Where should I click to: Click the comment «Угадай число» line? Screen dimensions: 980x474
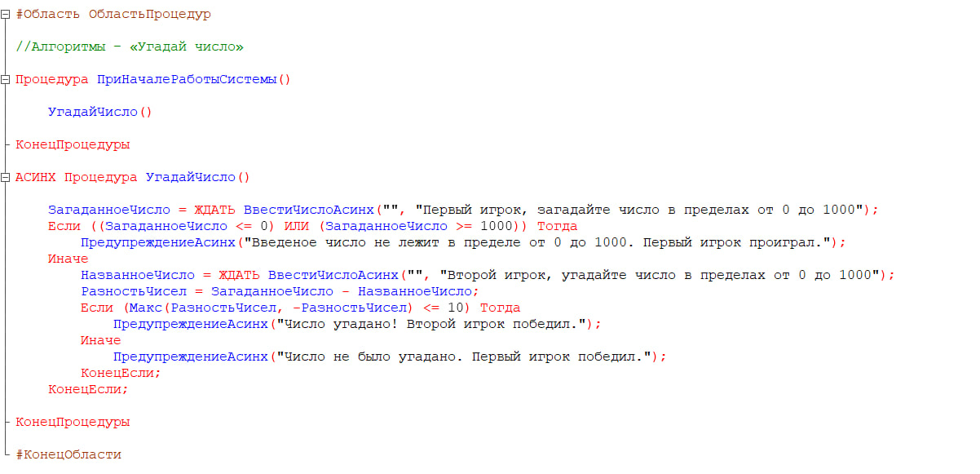click(x=130, y=47)
